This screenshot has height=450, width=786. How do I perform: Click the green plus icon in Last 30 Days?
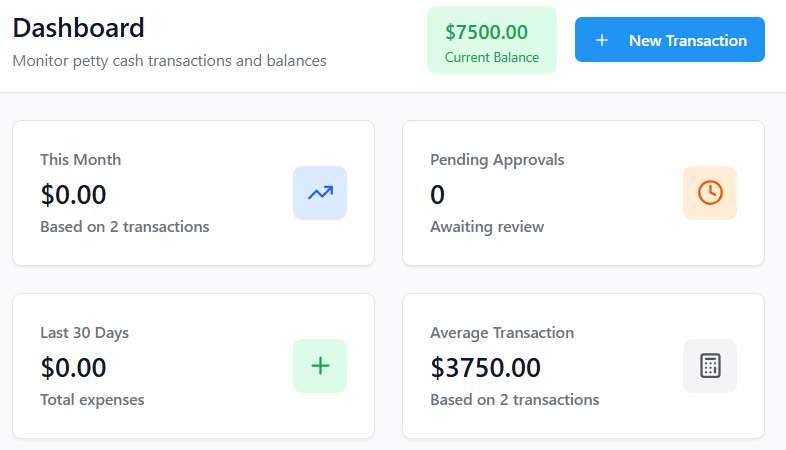click(320, 366)
